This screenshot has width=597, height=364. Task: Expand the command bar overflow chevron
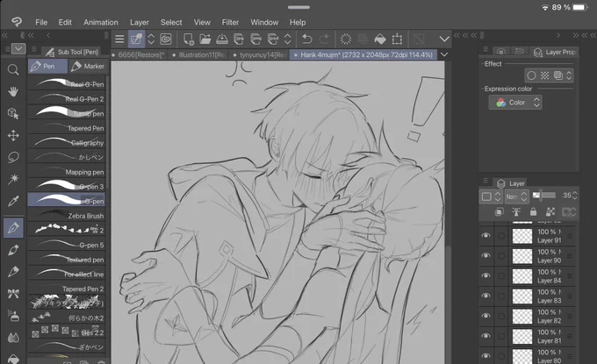444,39
